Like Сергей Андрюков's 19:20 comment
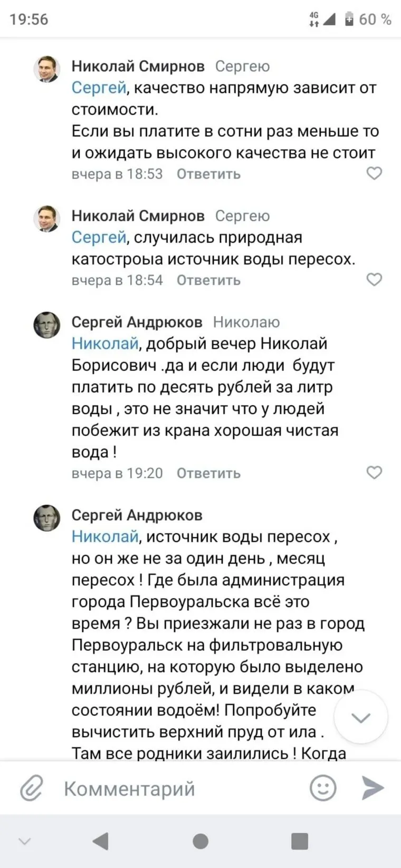 click(x=374, y=473)
